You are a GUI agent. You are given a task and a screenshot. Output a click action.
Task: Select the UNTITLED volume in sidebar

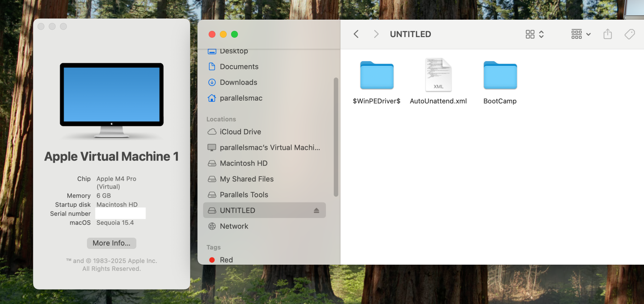264,211
